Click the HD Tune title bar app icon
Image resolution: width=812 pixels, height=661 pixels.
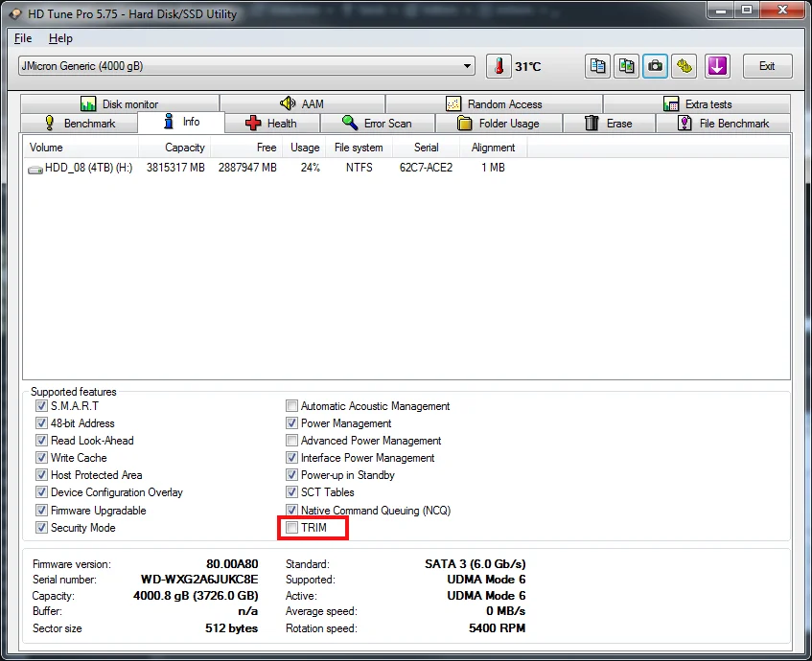pos(15,14)
